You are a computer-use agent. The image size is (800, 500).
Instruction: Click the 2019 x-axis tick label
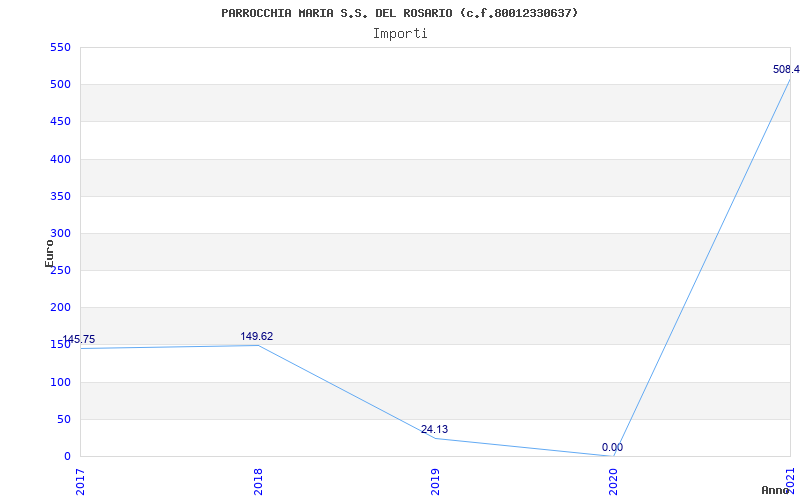click(x=436, y=482)
